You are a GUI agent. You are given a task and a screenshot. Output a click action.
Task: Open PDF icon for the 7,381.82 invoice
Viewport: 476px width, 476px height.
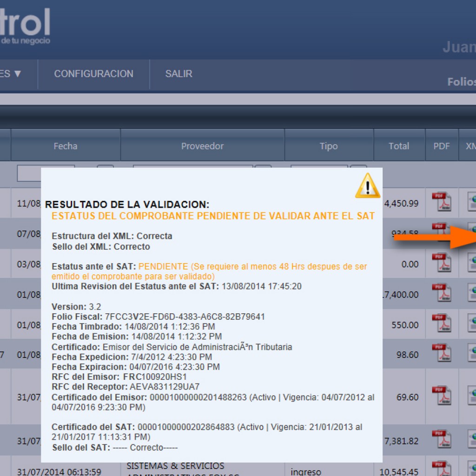point(442,439)
